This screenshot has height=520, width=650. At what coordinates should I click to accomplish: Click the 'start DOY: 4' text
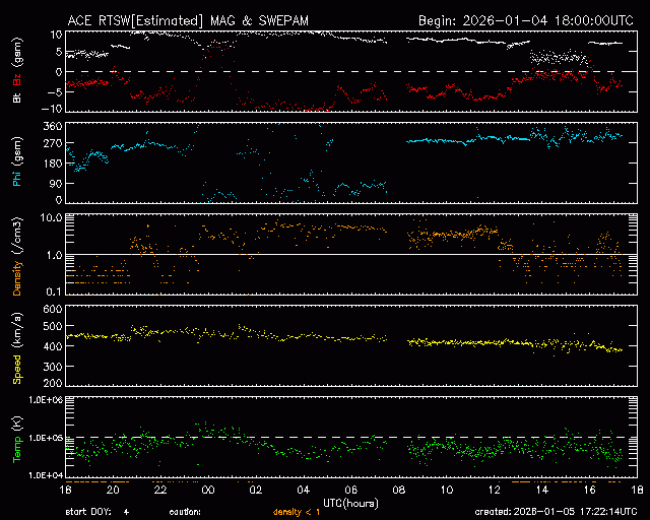(98, 512)
